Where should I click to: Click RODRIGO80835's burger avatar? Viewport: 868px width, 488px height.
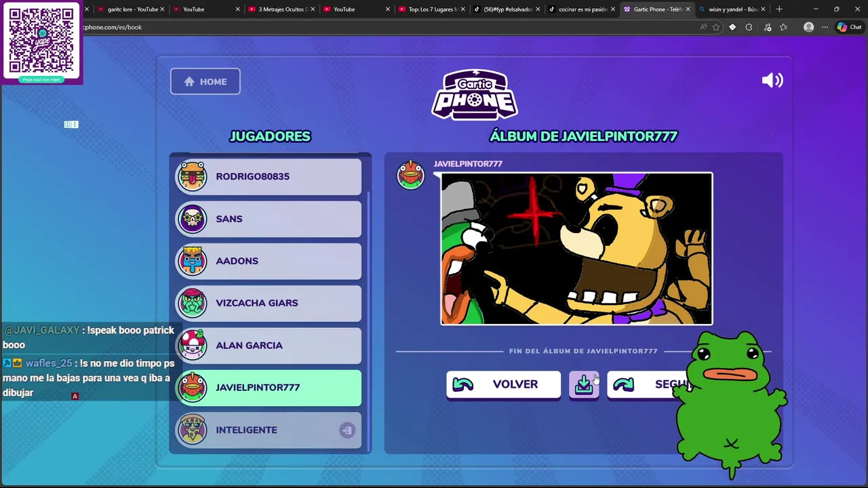click(193, 177)
